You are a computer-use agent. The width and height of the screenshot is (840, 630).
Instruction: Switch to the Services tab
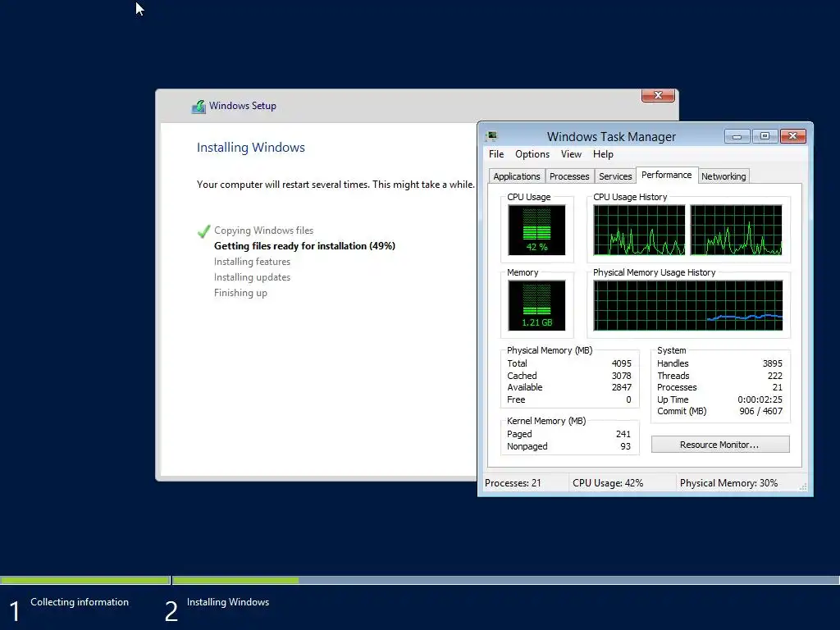point(615,176)
